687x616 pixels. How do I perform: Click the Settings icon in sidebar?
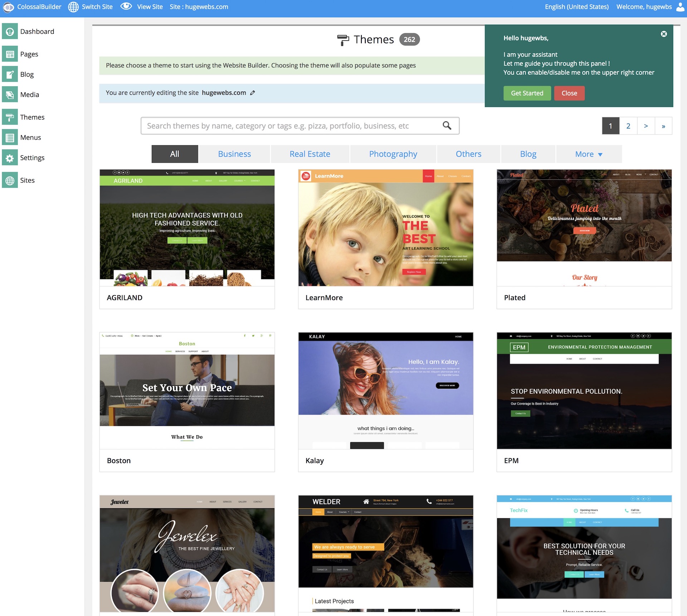coord(10,157)
